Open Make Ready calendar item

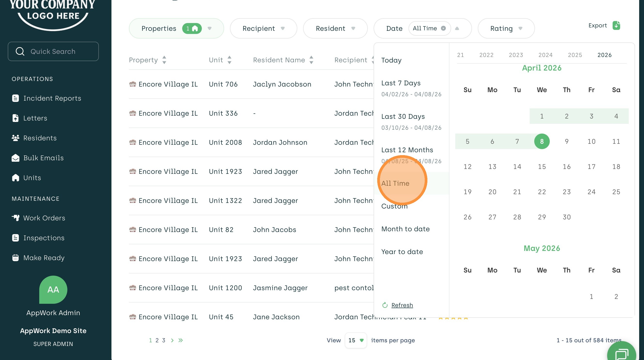44,258
